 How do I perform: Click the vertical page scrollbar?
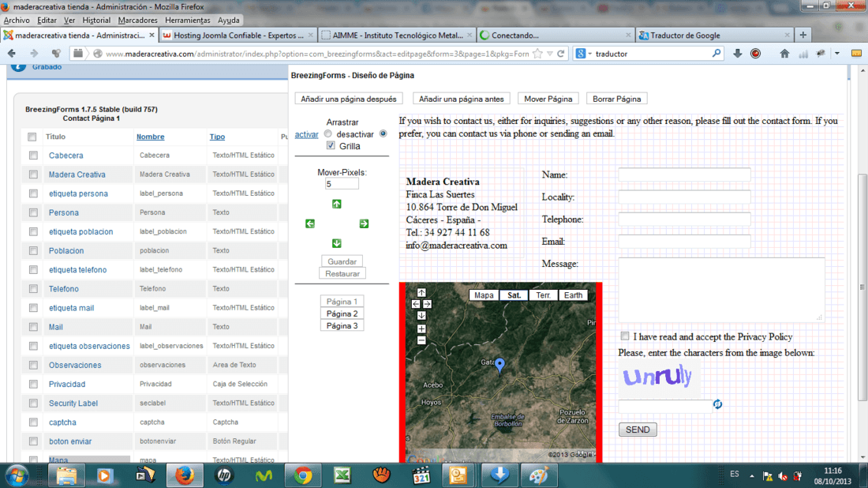coord(862,287)
